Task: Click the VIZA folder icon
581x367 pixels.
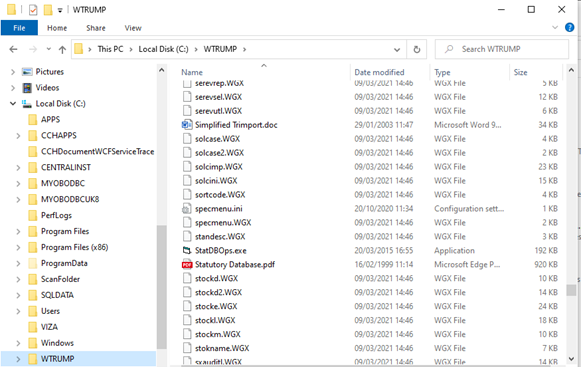Action: coord(33,327)
